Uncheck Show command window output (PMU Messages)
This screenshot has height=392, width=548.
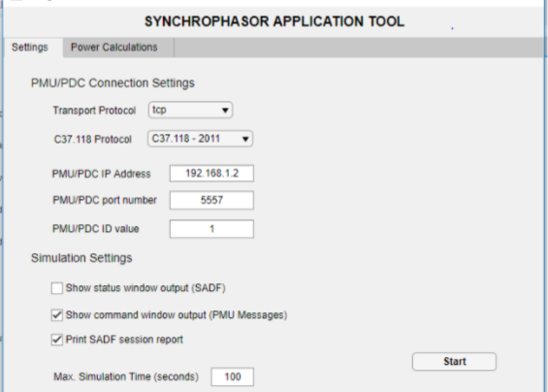57,315
